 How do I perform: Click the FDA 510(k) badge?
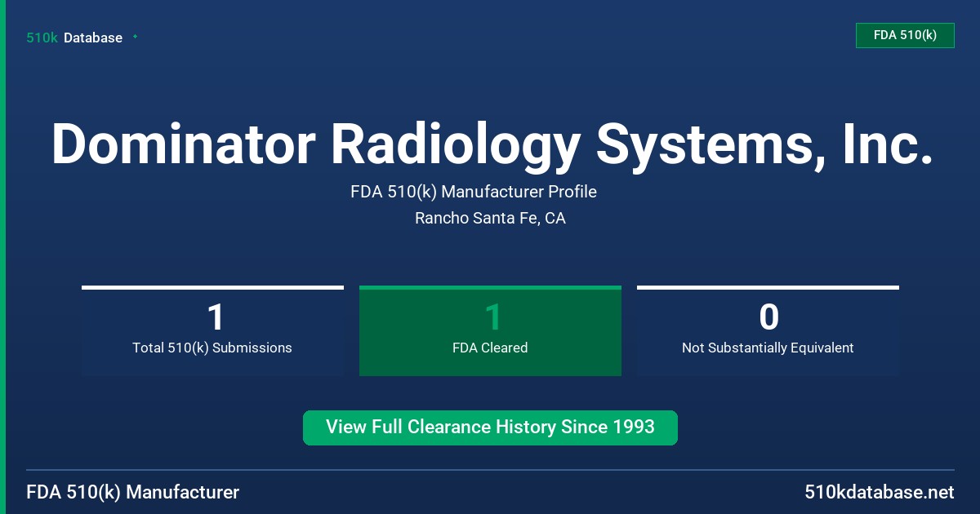tap(905, 35)
